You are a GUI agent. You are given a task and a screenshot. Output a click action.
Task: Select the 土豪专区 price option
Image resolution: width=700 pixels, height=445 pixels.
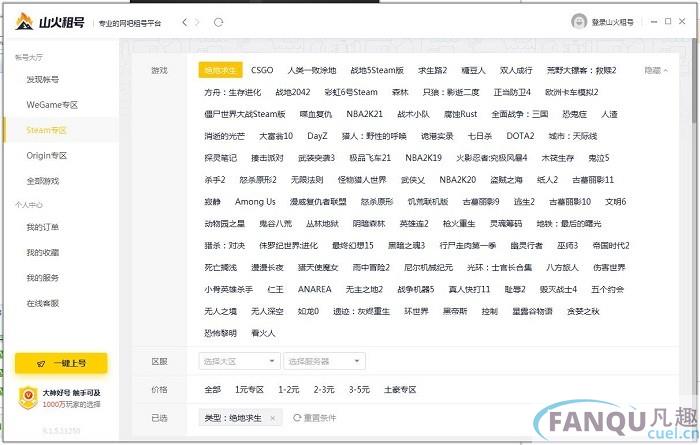[402, 389]
